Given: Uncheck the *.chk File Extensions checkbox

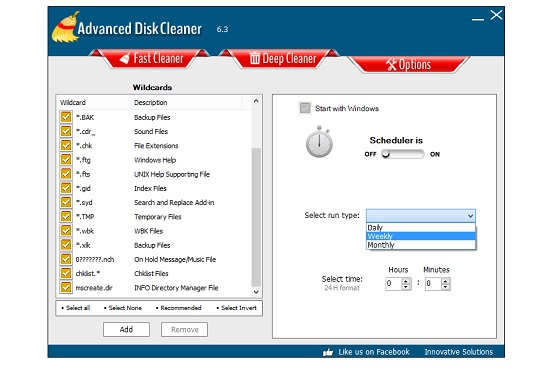Looking at the screenshot, I should tap(66, 146).
